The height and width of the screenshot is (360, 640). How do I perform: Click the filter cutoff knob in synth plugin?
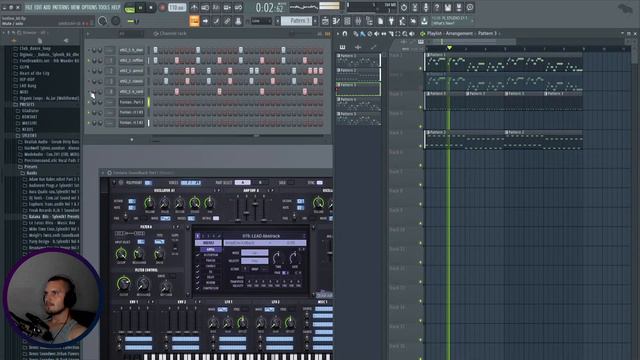click(x=121, y=254)
